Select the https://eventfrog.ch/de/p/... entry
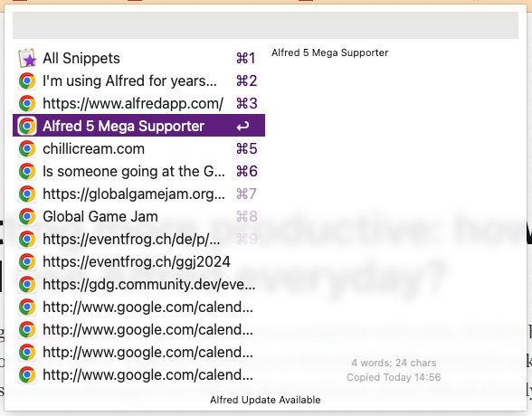532x416 pixels. tap(138, 239)
